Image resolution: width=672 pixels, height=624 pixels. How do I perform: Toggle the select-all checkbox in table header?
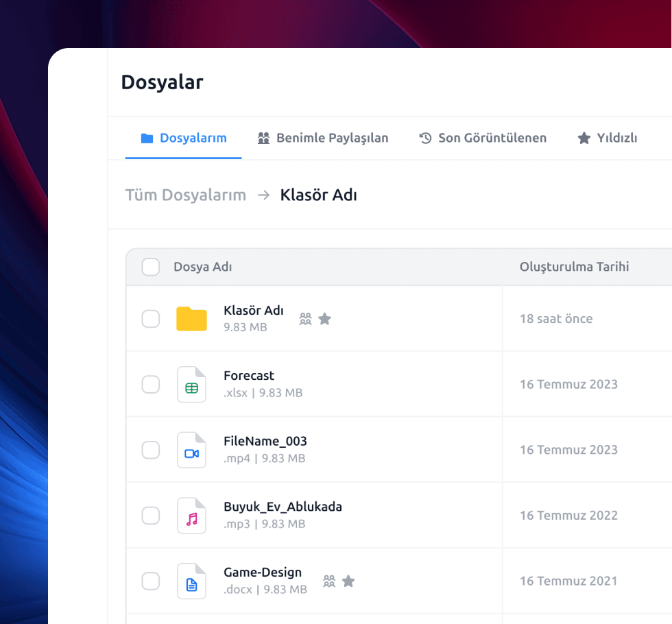[151, 267]
